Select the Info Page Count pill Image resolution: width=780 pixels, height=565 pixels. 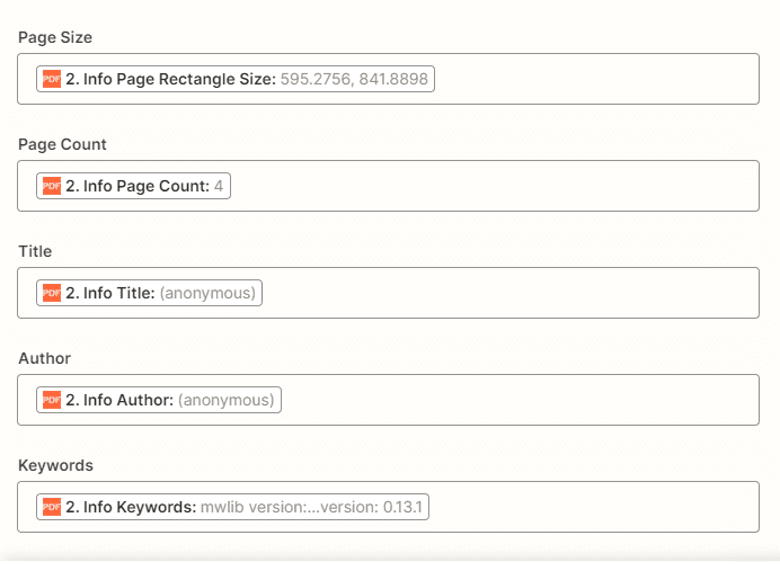tap(133, 186)
